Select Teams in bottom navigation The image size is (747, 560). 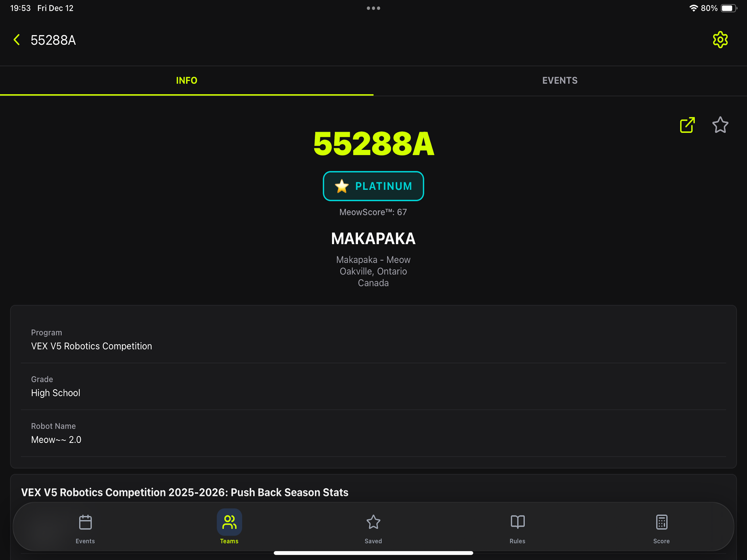pos(229,527)
